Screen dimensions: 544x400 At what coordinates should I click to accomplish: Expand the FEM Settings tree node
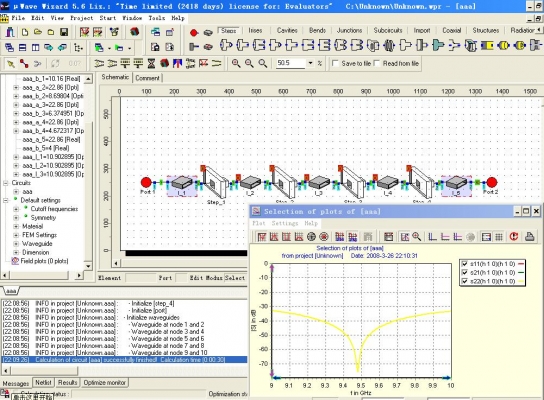pos(16,235)
